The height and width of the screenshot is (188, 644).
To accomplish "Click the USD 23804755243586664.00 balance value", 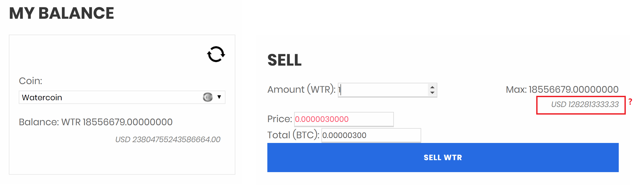I will tap(168, 140).
